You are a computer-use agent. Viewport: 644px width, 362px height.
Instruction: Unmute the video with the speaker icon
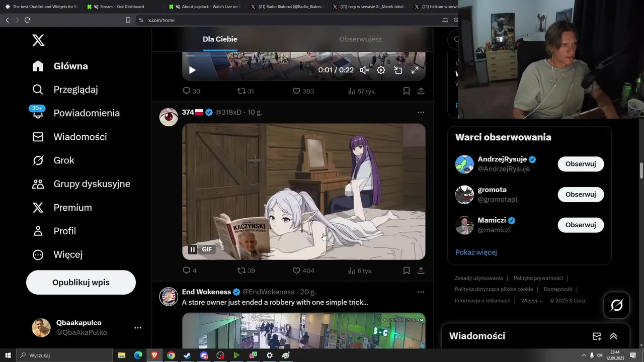pyautogui.click(x=364, y=70)
